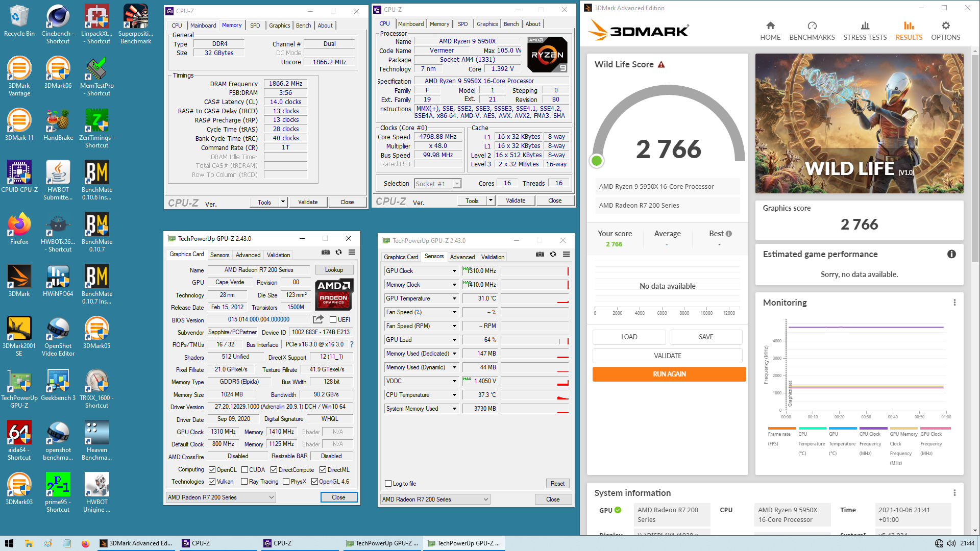Click Bus Interface question mark icon
980x551 pixels.
(x=352, y=344)
